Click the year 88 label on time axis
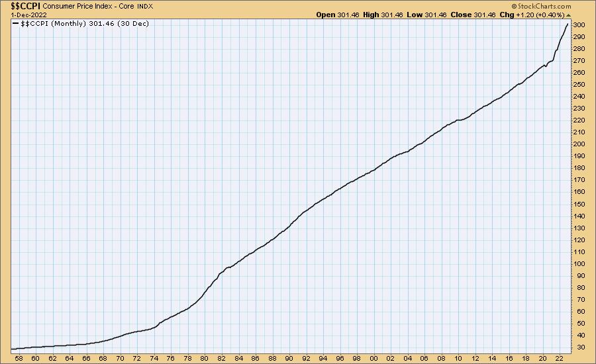Image resolution: width=596 pixels, height=364 pixels. tap(272, 358)
